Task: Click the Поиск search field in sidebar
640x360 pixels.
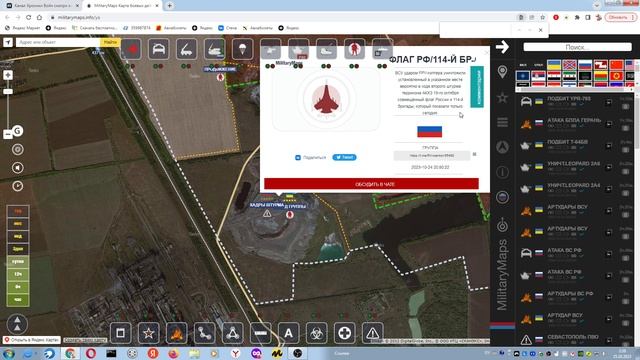Action: [x=577, y=47]
